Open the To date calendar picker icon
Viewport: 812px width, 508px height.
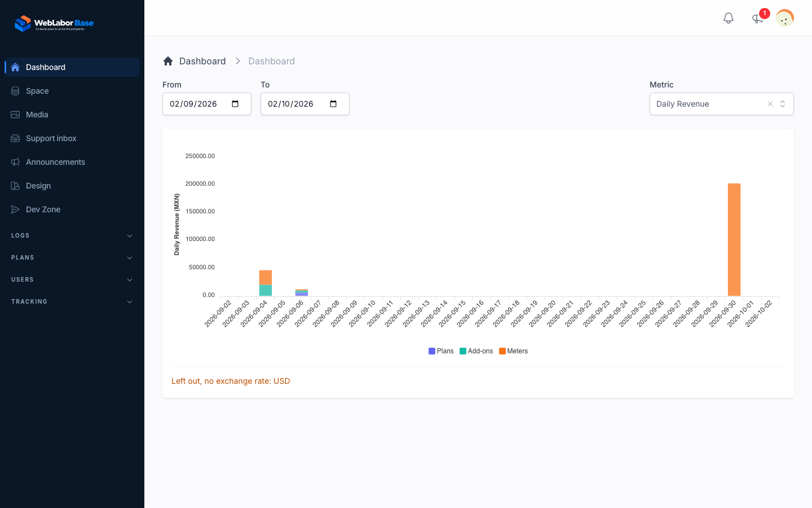pyautogui.click(x=333, y=104)
